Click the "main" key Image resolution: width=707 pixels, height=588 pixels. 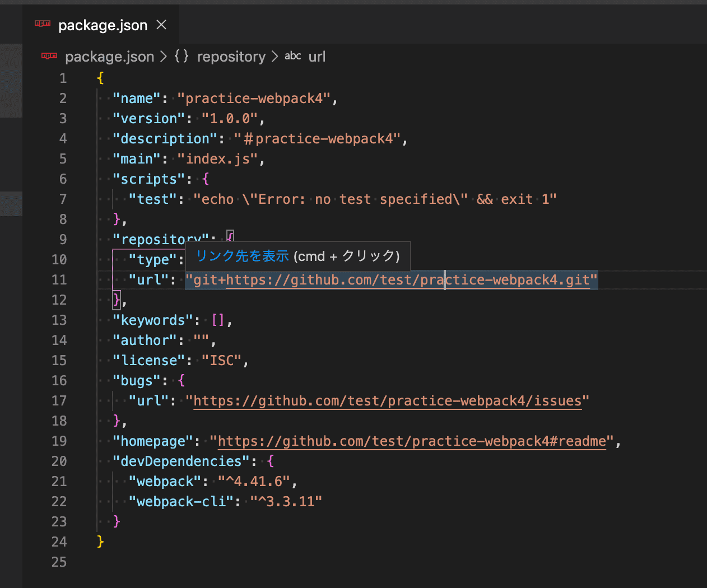point(137,158)
